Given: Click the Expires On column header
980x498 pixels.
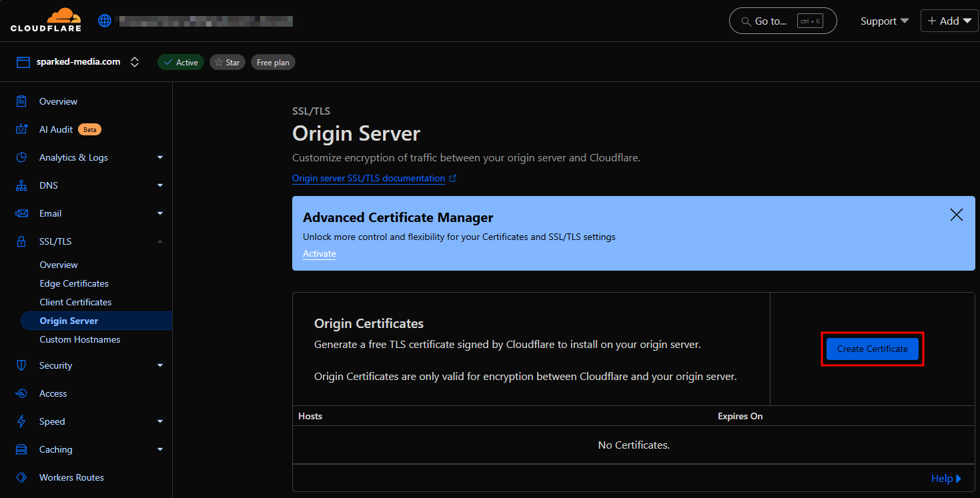Looking at the screenshot, I should tap(741, 416).
